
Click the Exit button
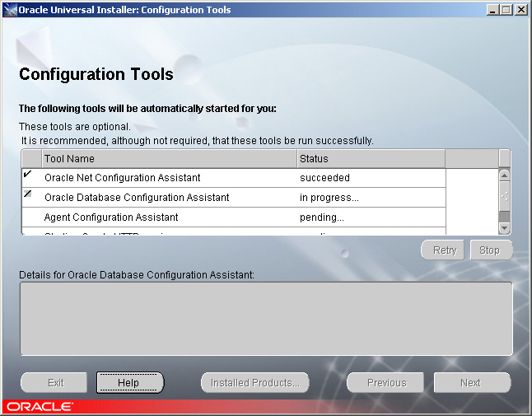(x=54, y=383)
